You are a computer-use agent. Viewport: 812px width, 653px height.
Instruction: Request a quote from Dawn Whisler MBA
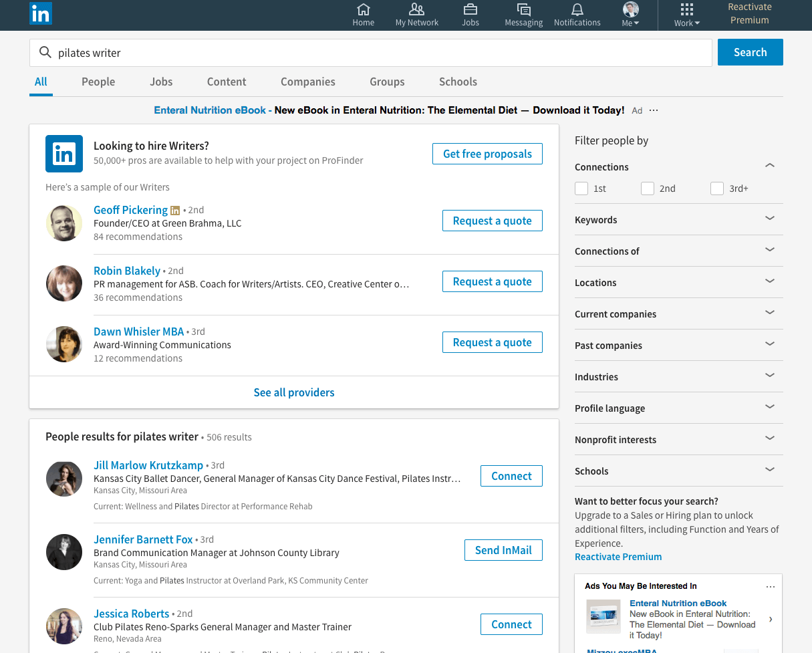click(493, 342)
